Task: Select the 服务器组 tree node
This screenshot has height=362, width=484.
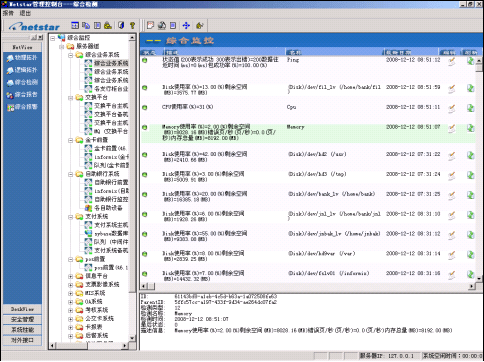Action: click(88, 46)
